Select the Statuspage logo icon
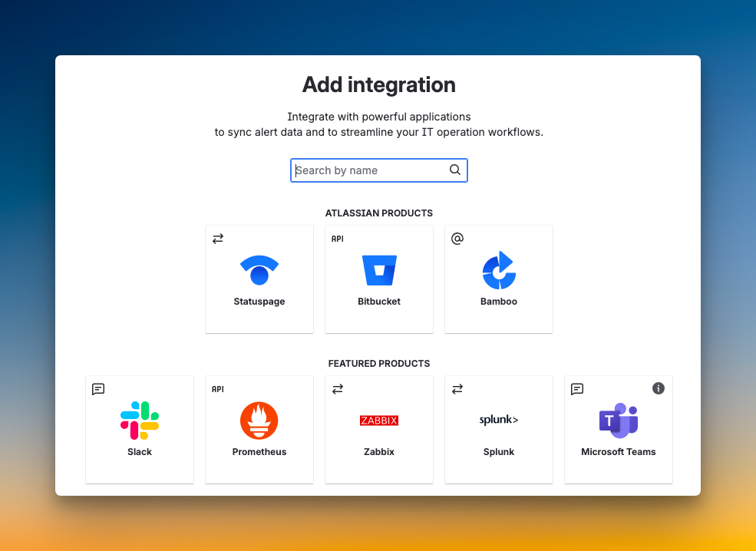Screen dimensions: 756x551 pyautogui.click(x=259, y=269)
